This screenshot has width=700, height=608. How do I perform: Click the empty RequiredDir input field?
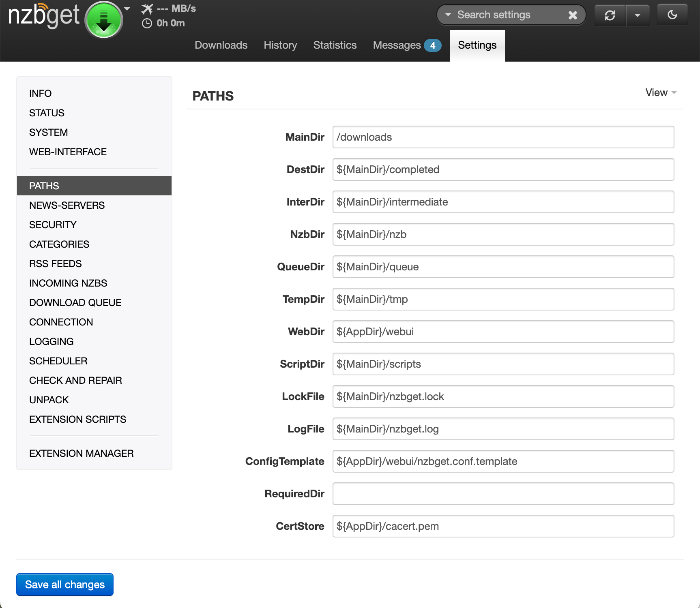tap(503, 494)
